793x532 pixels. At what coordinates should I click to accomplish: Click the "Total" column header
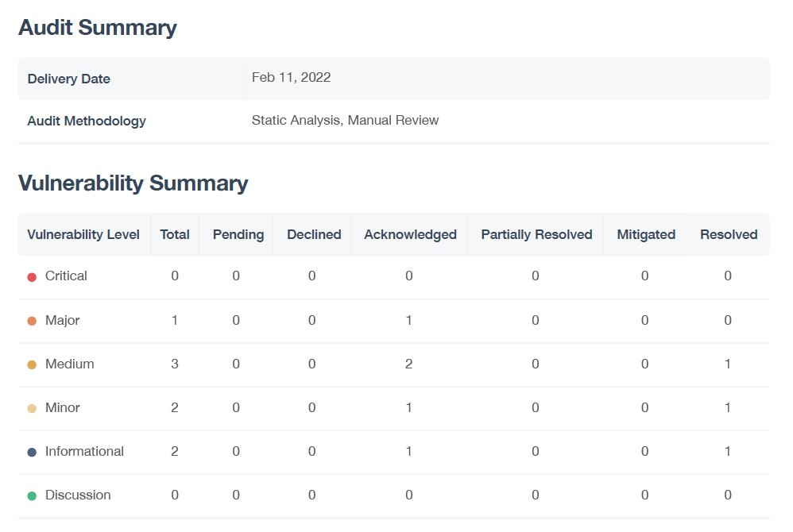(175, 234)
